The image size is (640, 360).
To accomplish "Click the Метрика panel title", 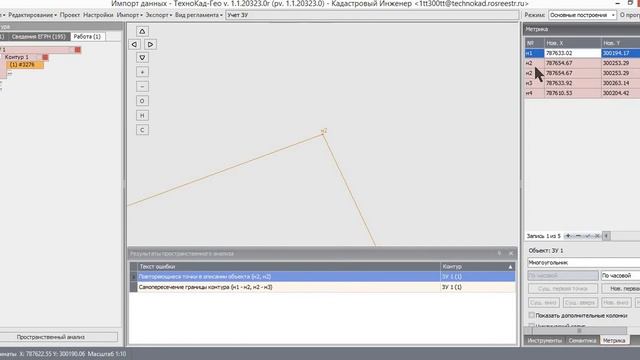I will tap(536, 29).
